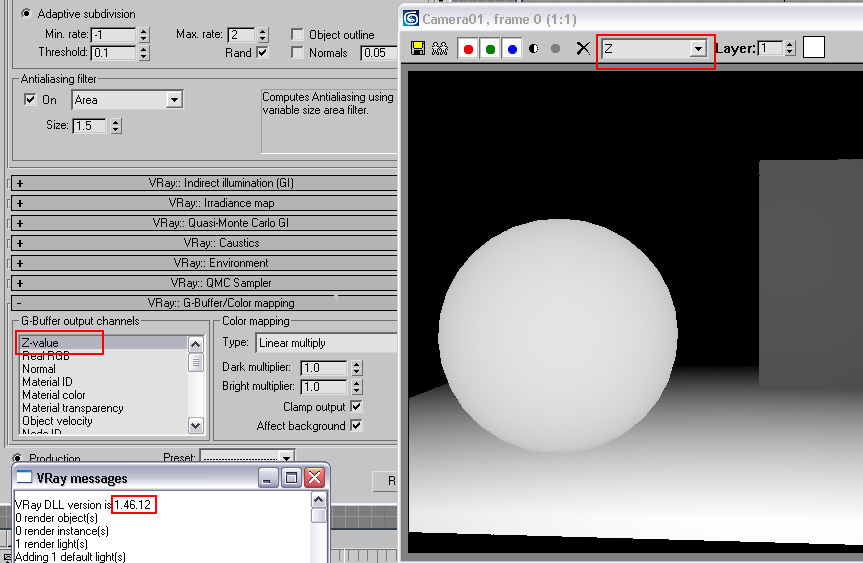Click the Dark multiplier field
863x563 pixels.
tap(324, 368)
